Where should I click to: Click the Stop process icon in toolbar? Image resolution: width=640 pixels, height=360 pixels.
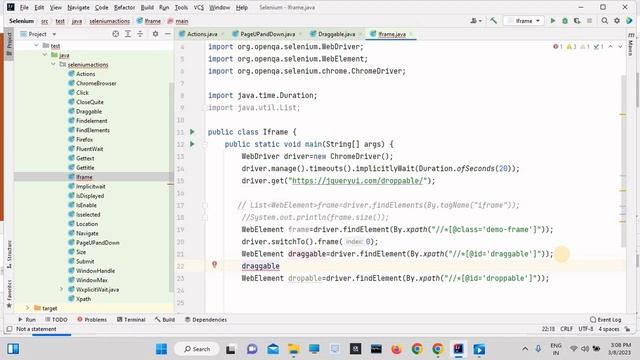(x=589, y=20)
